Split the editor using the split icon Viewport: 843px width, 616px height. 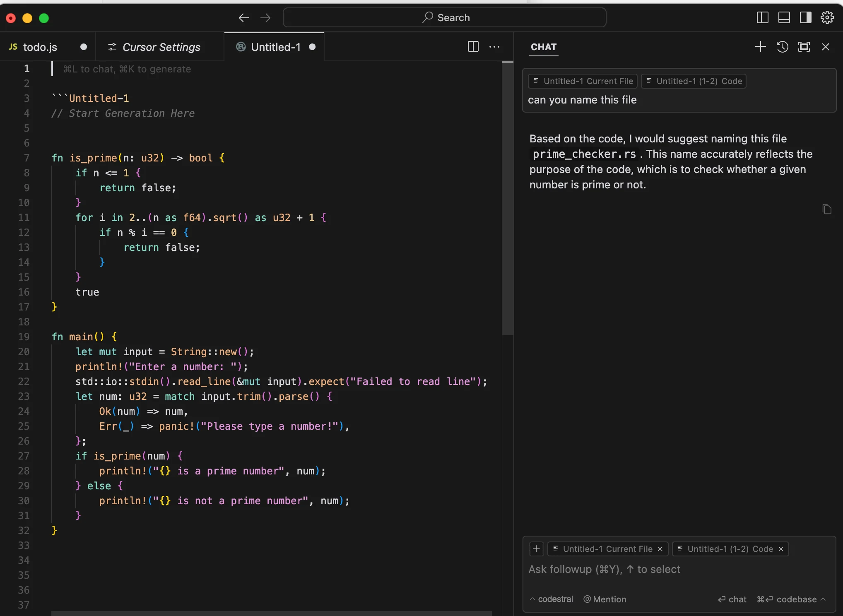[x=472, y=47]
